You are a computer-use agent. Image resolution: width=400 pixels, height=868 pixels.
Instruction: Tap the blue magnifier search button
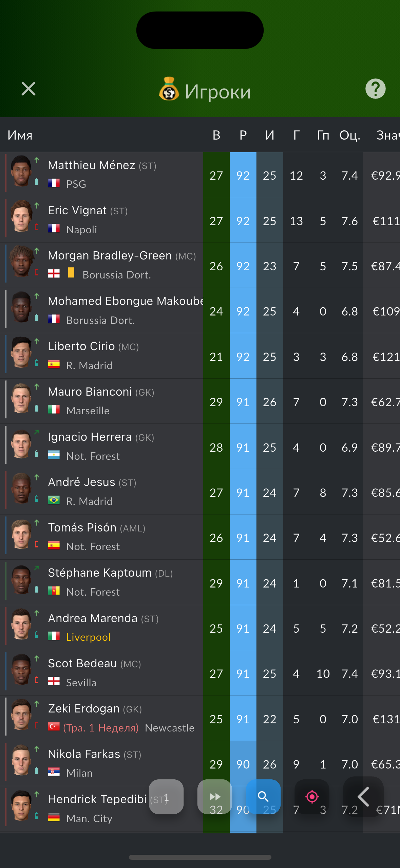pos(263,796)
